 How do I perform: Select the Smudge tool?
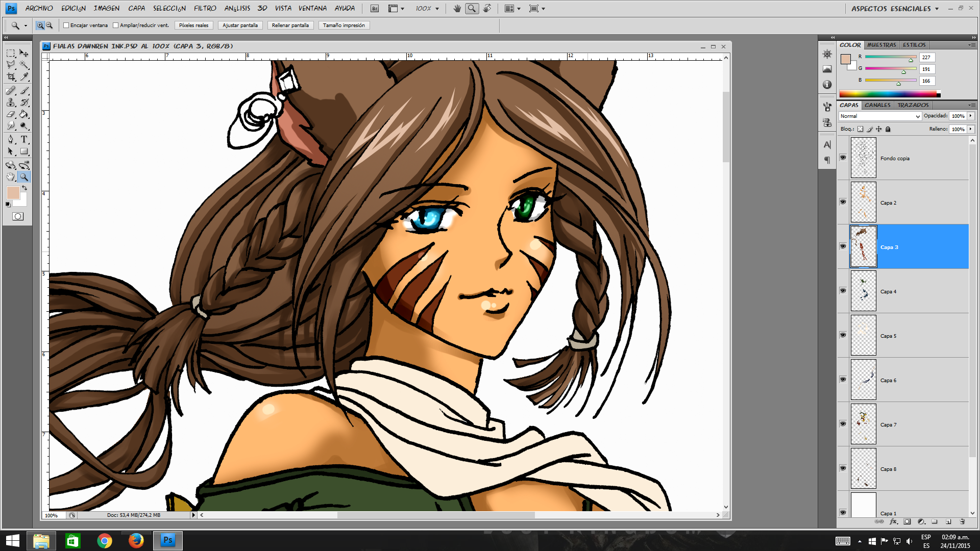(x=10, y=126)
